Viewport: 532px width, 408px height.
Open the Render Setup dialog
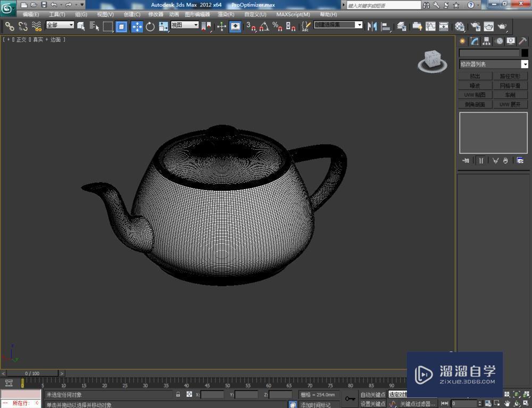476,27
